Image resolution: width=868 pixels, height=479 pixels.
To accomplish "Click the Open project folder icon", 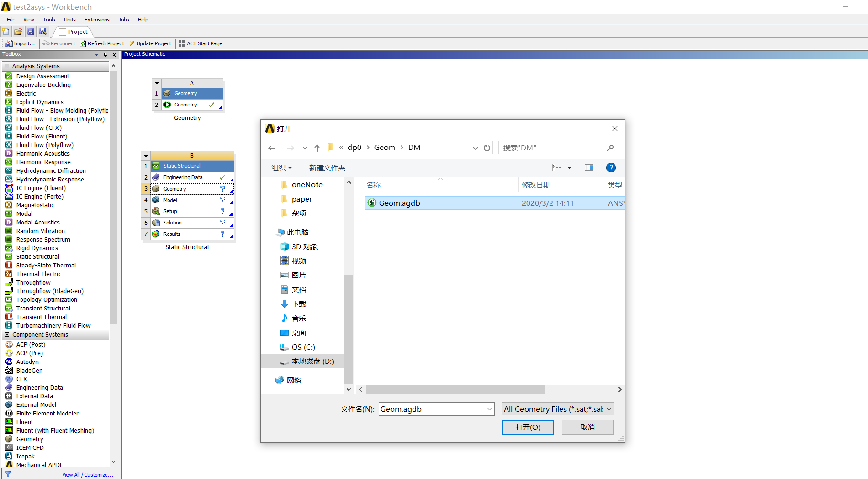I will (18, 32).
